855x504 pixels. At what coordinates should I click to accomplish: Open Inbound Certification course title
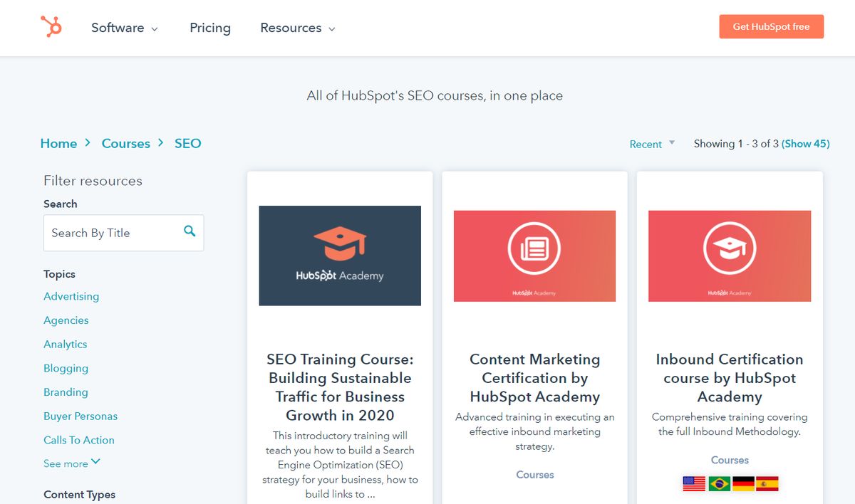730,378
